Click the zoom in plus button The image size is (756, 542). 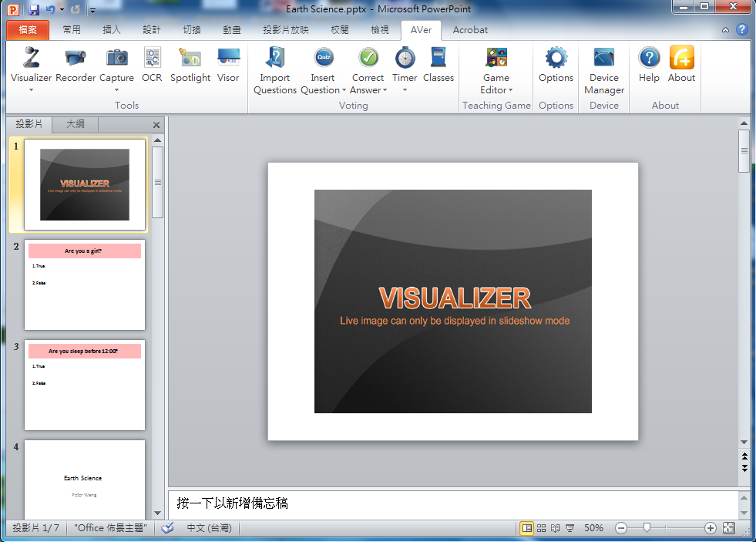[710, 528]
